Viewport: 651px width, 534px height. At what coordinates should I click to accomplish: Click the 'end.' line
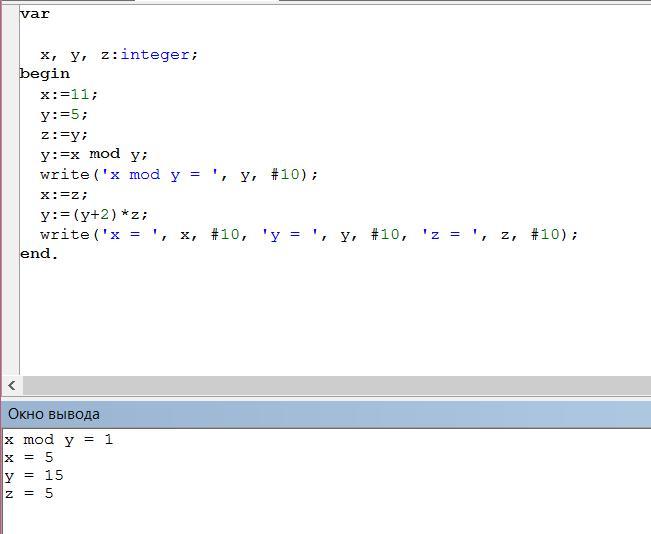pos(39,254)
